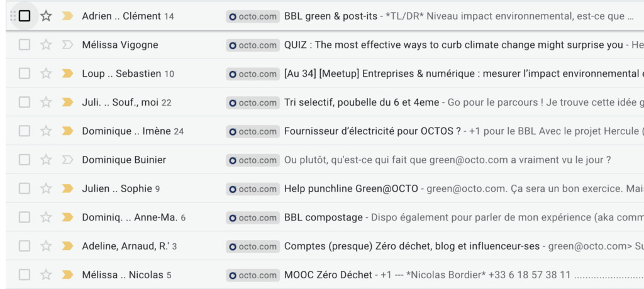This screenshot has height=289, width=644.
Task: Select checkbox for Mélissa .. Nicolas email
Action: pos(25,275)
